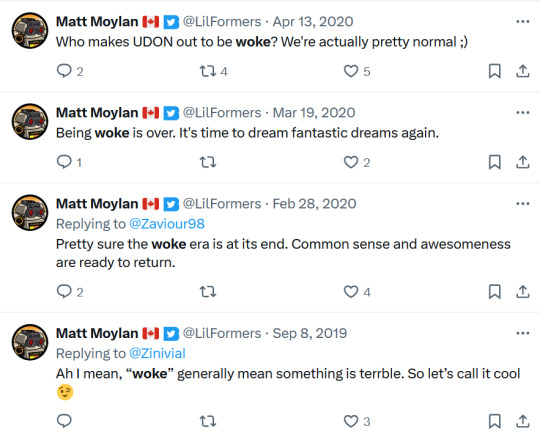Image resolution: width=540 pixels, height=437 pixels.
Task: Open reply on the Feb 28, 2020 tweet
Action: click(x=64, y=292)
